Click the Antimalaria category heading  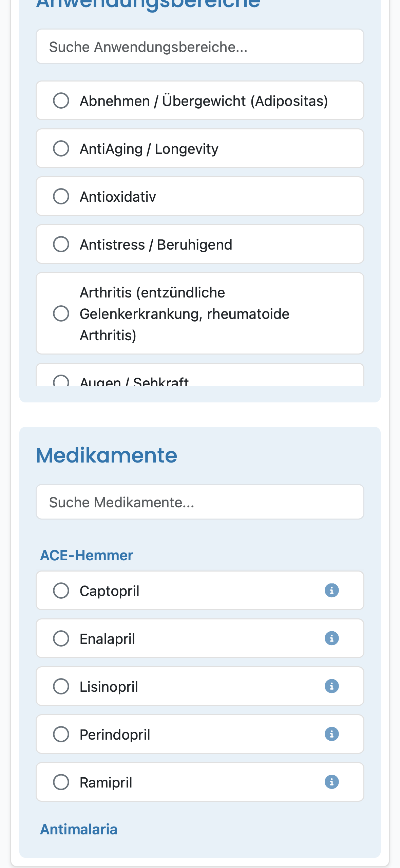coord(79,829)
